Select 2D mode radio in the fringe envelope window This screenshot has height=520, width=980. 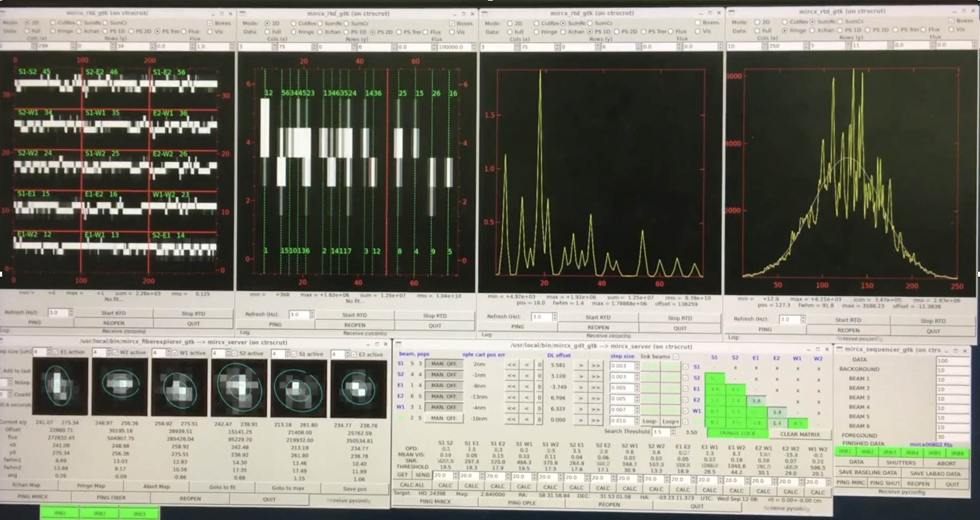point(757,22)
